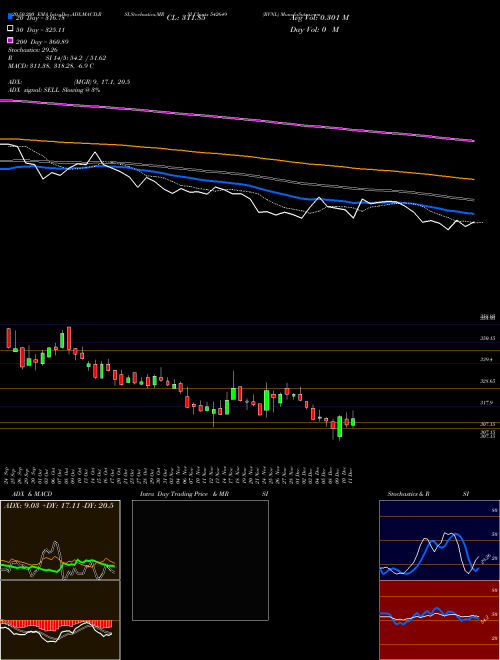Screen dimensions: 500x660
Task: Click the last green candlestick on chart
Action: coord(353,422)
